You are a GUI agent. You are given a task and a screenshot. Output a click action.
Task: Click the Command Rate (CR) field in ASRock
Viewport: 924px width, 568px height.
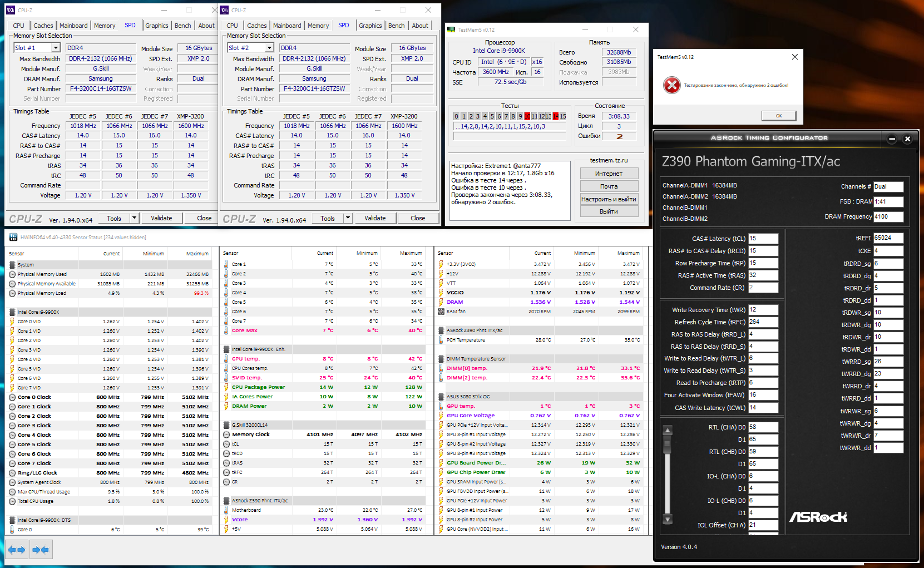[x=763, y=288]
